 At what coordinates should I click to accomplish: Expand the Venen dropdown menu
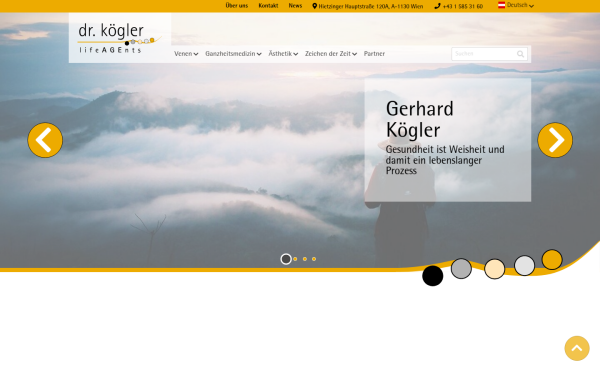coord(186,54)
